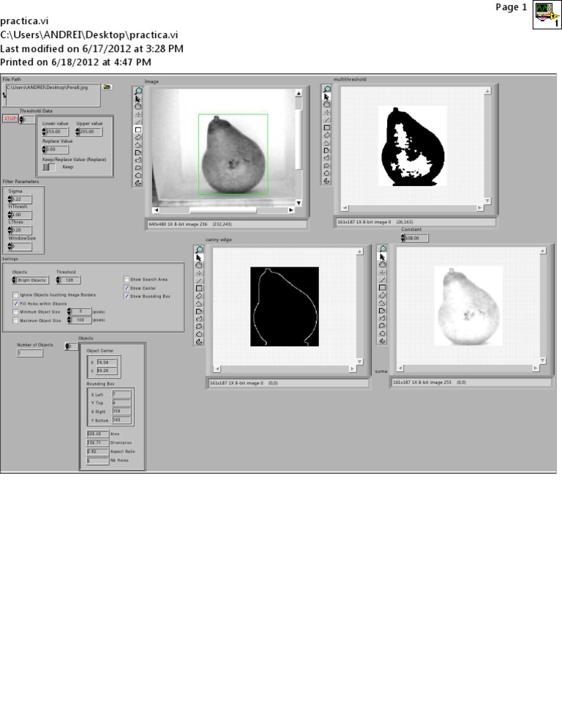Click the Minimum Object Size pixel value field
Screen dimensions: 562x728
point(81,311)
